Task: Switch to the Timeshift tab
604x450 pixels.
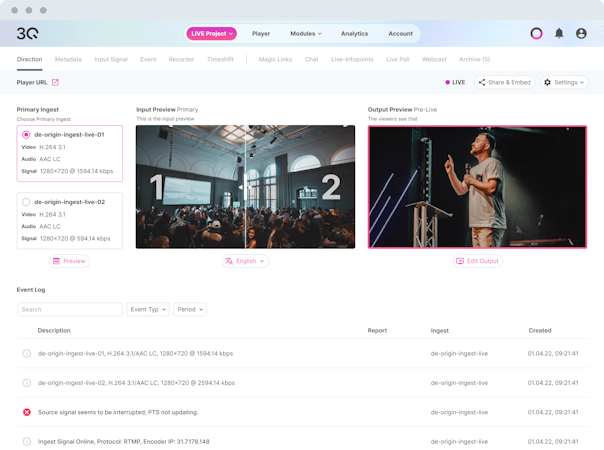Action: (220, 59)
